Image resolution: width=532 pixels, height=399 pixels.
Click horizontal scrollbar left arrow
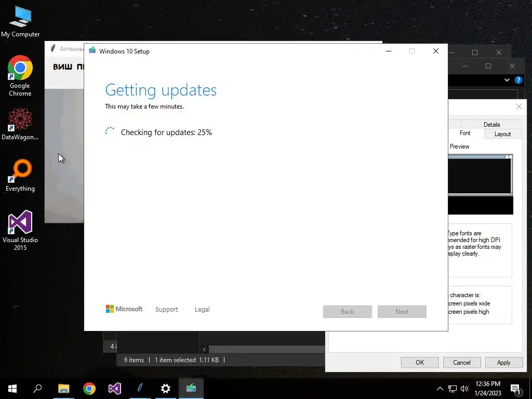pyautogui.click(x=204, y=349)
